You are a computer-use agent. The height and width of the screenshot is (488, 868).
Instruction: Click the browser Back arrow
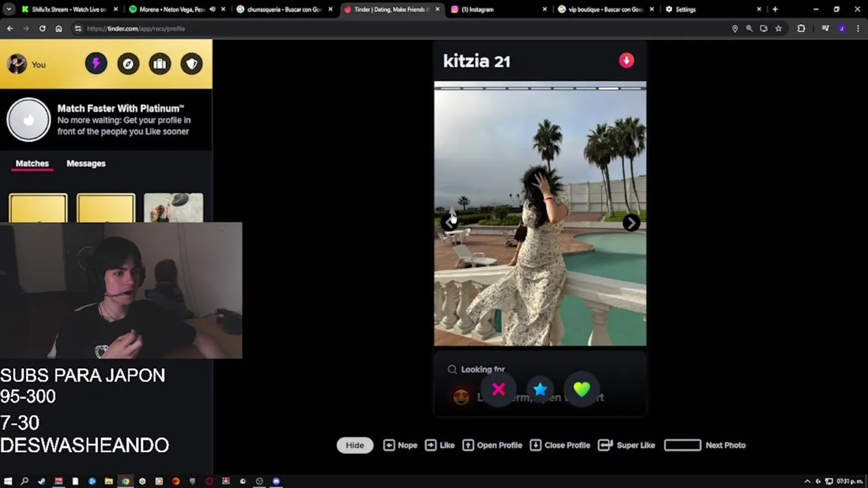click(x=9, y=28)
